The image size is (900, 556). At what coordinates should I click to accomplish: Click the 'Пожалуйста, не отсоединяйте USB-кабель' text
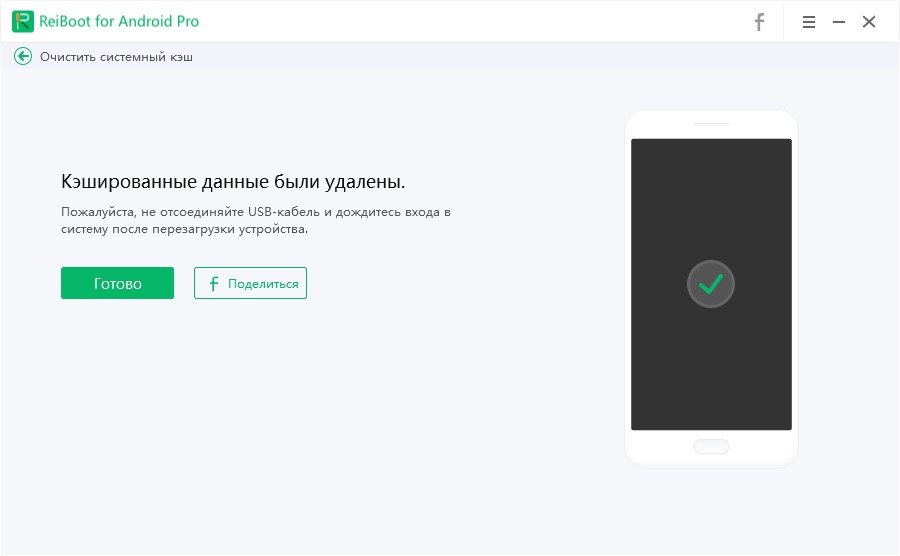(x=191, y=212)
